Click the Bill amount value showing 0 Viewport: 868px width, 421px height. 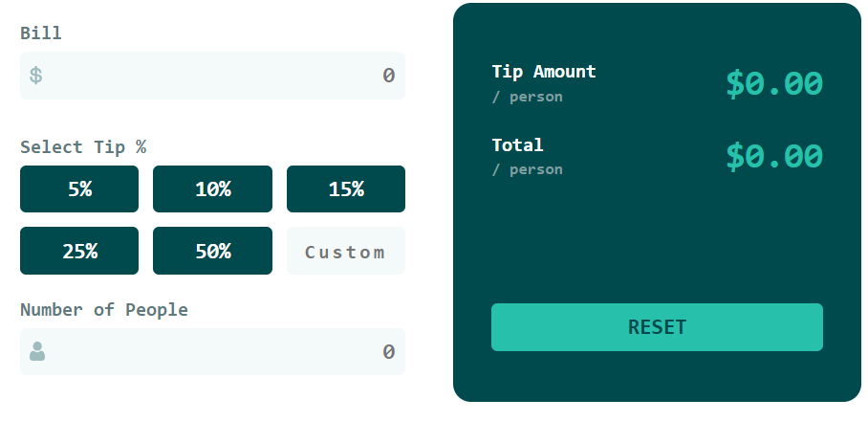pos(388,76)
